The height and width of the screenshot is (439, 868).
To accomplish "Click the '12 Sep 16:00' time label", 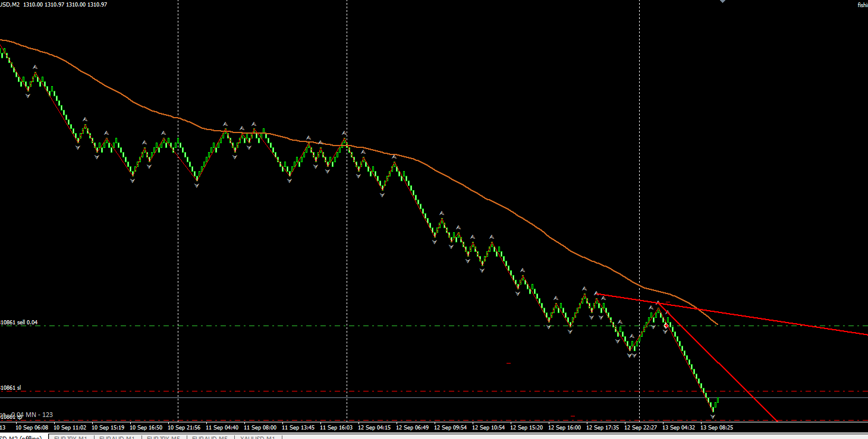I will pyautogui.click(x=565, y=427).
